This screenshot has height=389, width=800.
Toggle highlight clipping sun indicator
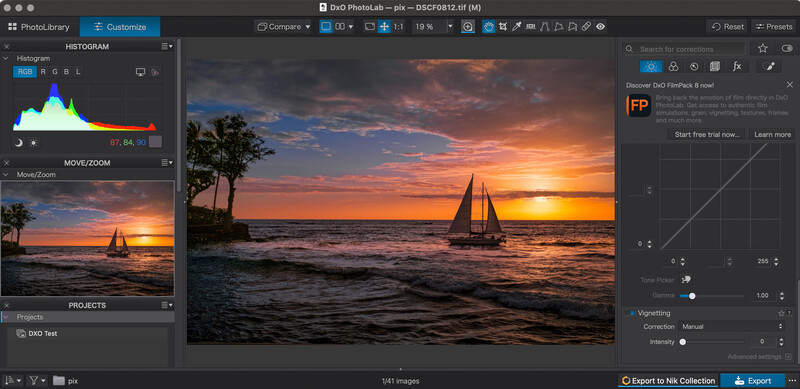33,142
